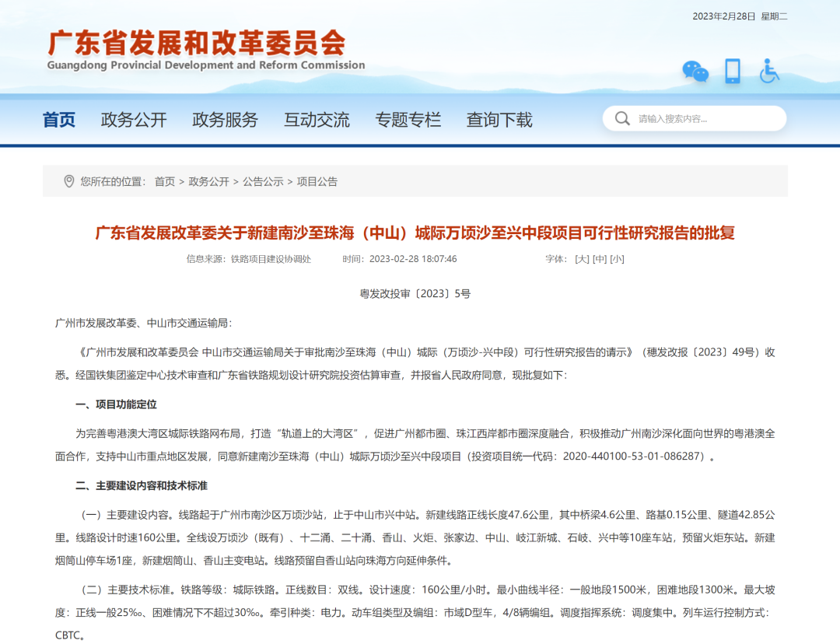Navigate to 互动交流 section
The height and width of the screenshot is (644, 840).
click(316, 120)
